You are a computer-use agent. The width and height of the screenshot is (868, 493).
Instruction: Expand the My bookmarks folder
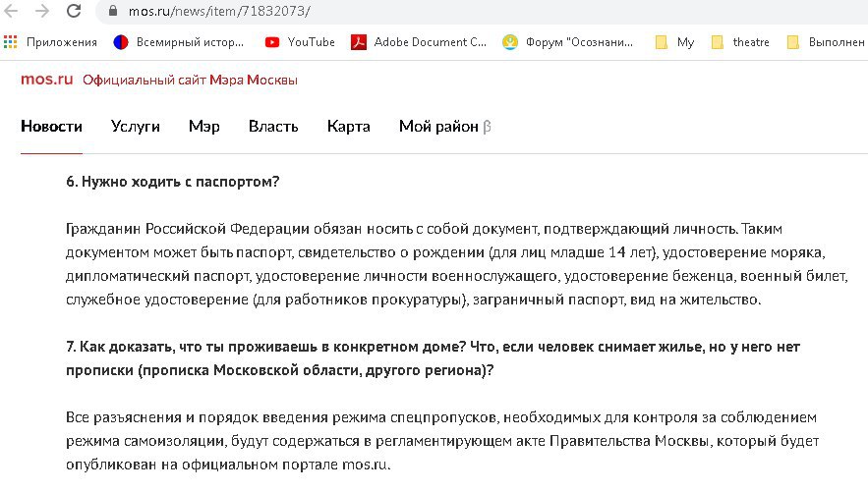[674, 42]
